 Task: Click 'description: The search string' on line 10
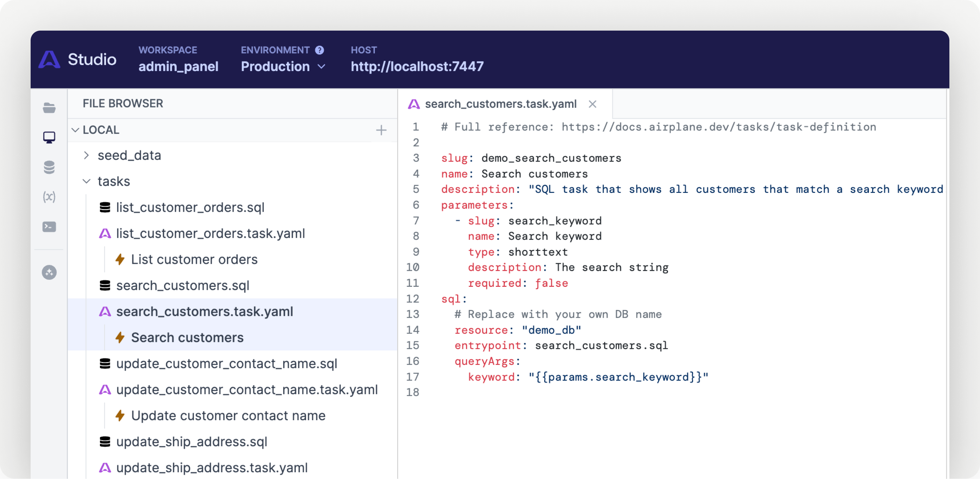(x=568, y=267)
